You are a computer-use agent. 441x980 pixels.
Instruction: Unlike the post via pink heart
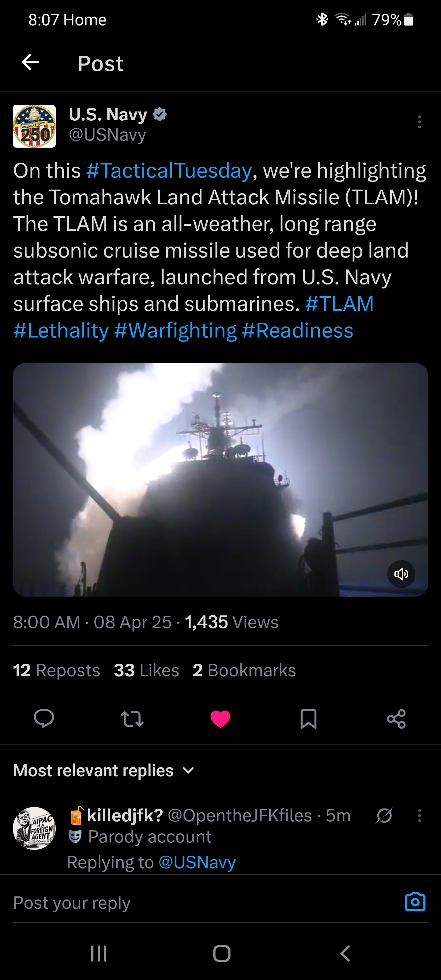[x=220, y=719]
